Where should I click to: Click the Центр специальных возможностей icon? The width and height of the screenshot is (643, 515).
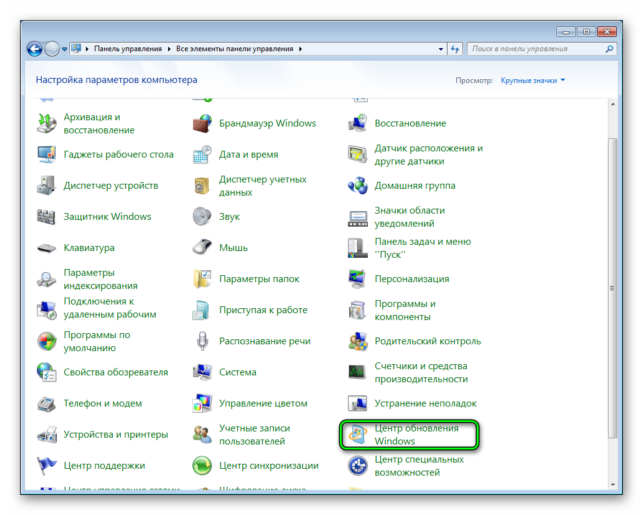(358, 466)
